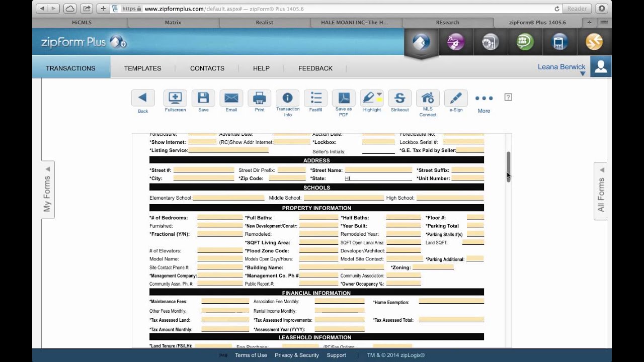Click Safari downloads icon

[x=602, y=9]
